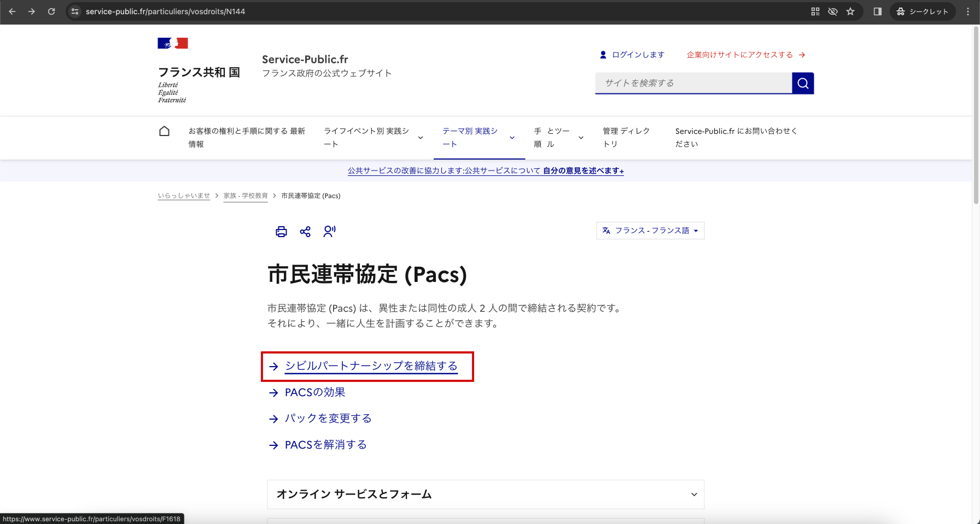Click the public service feedback banner link
The image size is (980, 524).
(x=486, y=171)
